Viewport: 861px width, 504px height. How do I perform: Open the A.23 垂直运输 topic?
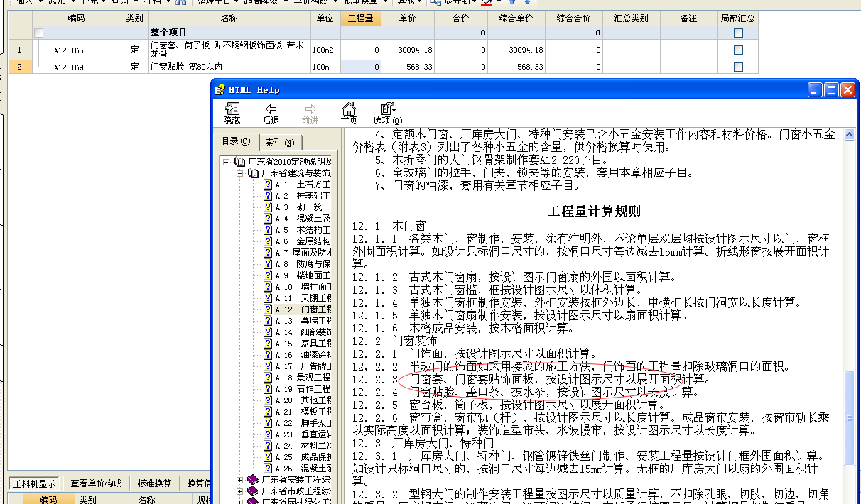[302, 434]
